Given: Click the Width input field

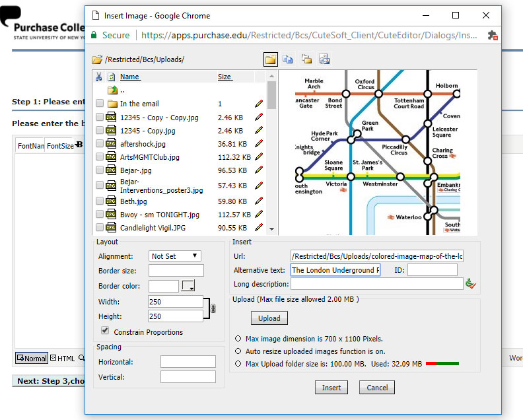Looking at the screenshot, I should click(176, 302).
